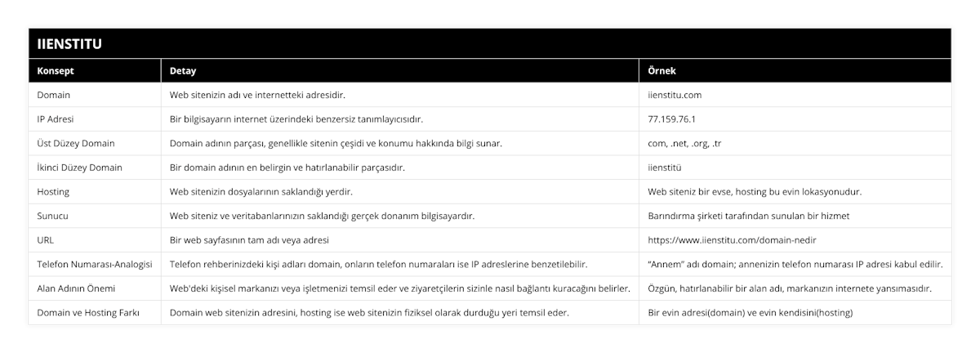Select the Sunucu row label
The image size is (980, 353).
[53, 216]
